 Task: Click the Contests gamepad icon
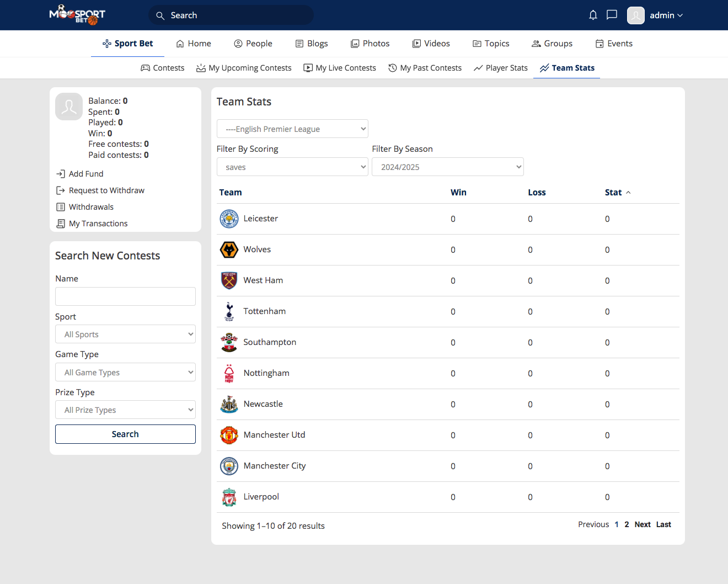pyautogui.click(x=146, y=68)
